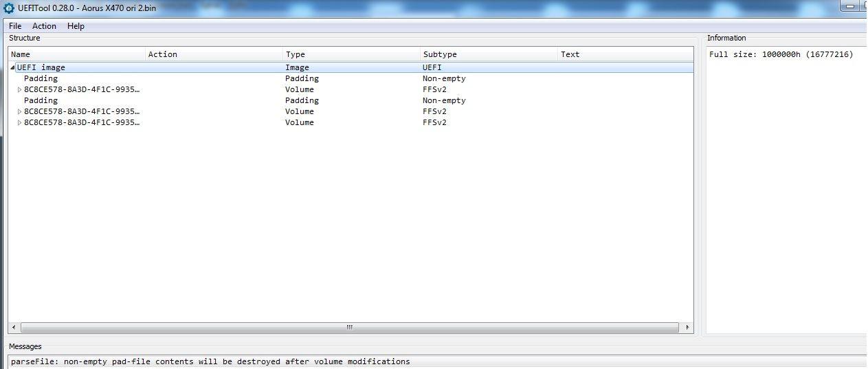Select the last 8C8CE578-8A3D-4F1C-9935 volume name
Viewport: 868px width, 369px height.
pos(82,122)
